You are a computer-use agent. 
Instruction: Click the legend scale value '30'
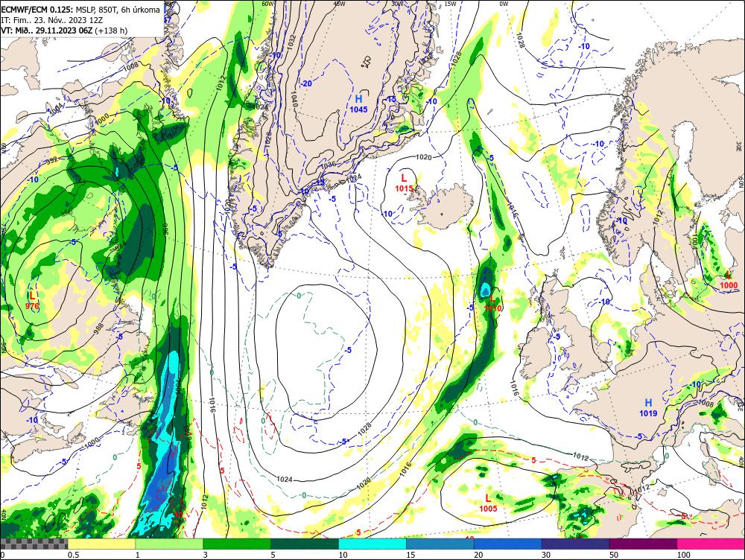pos(546,555)
